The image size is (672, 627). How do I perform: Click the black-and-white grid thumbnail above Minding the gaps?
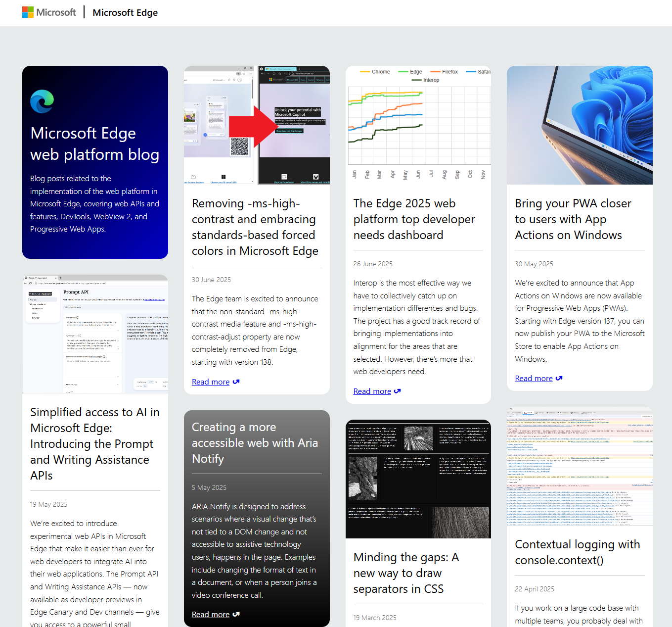pos(418,478)
